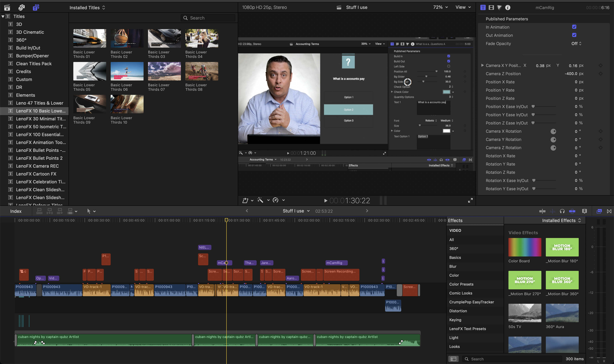Toggle solo headphones button
The height and width of the screenshot is (364, 614).
[x=562, y=211]
